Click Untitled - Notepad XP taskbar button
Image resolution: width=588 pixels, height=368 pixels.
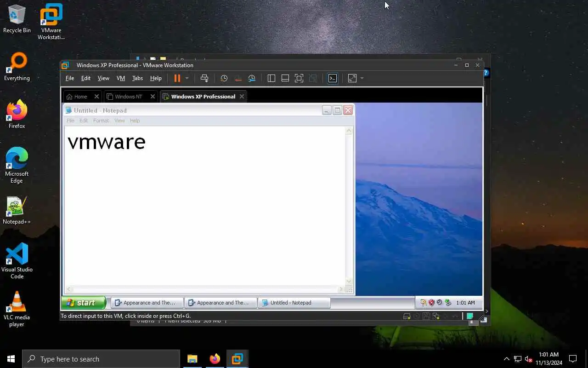point(294,303)
